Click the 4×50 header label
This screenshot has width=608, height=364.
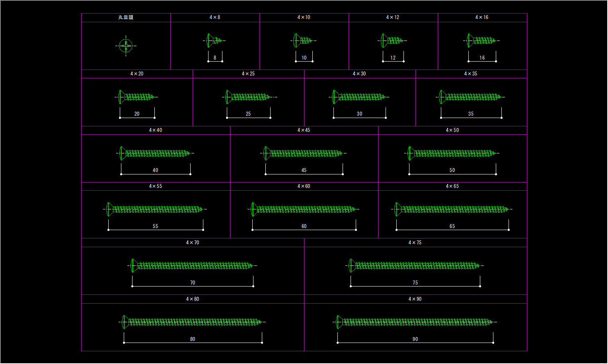coord(452,130)
